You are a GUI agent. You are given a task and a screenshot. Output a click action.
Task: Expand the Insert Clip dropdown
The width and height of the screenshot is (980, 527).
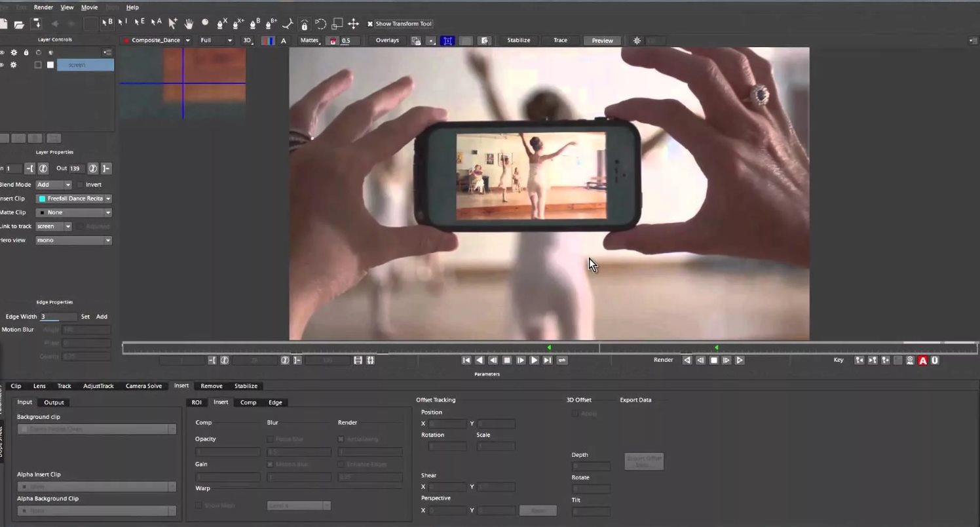click(x=74, y=199)
